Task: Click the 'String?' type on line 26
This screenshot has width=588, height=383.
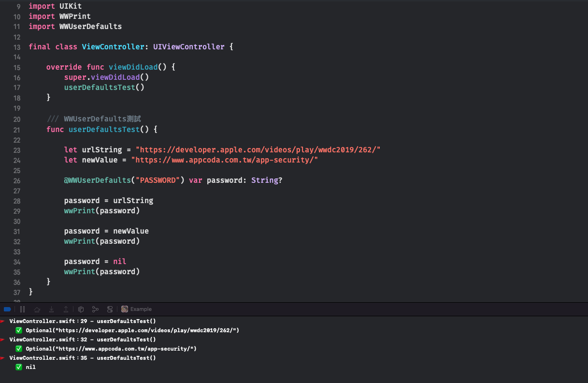Action: click(267, 180)
